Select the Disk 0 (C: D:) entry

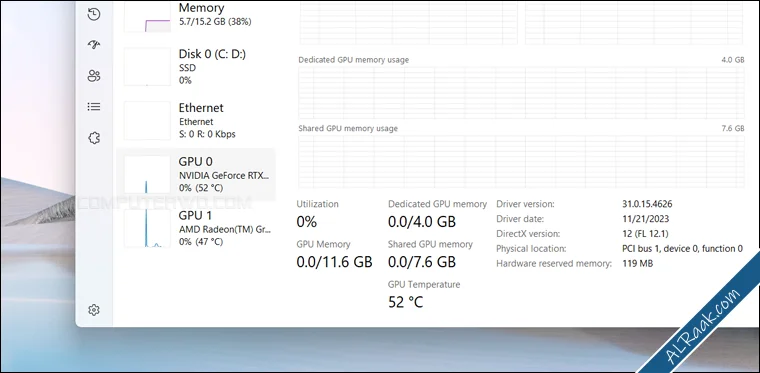[x=196, y=67]
